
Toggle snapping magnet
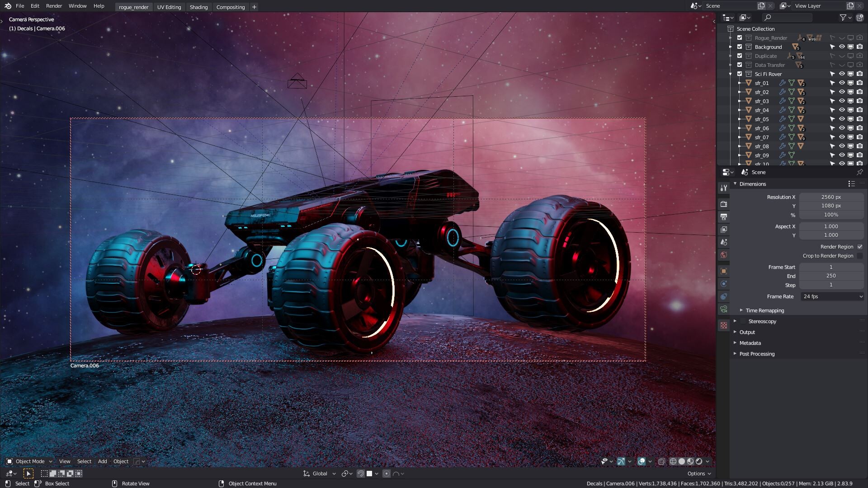pyautogui.click(x=360, y=474)
